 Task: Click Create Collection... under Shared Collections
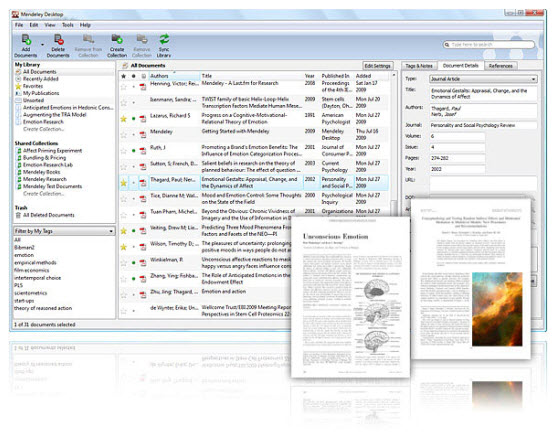pos(43,194)
